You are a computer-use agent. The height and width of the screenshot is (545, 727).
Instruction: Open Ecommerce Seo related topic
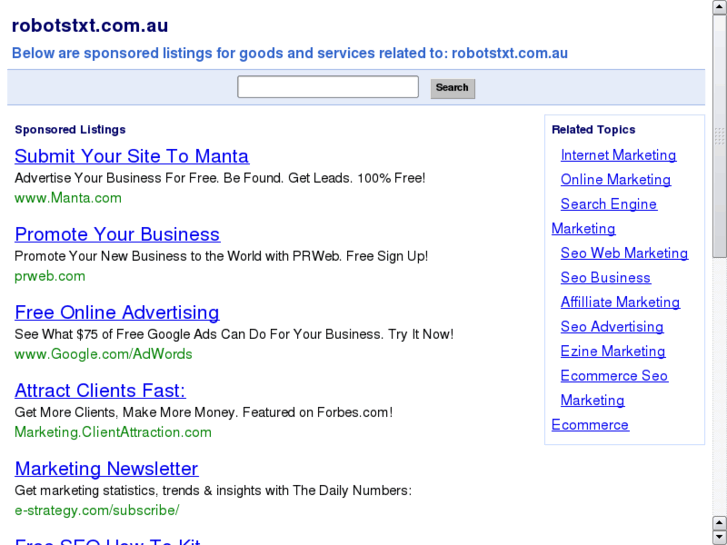614,376
